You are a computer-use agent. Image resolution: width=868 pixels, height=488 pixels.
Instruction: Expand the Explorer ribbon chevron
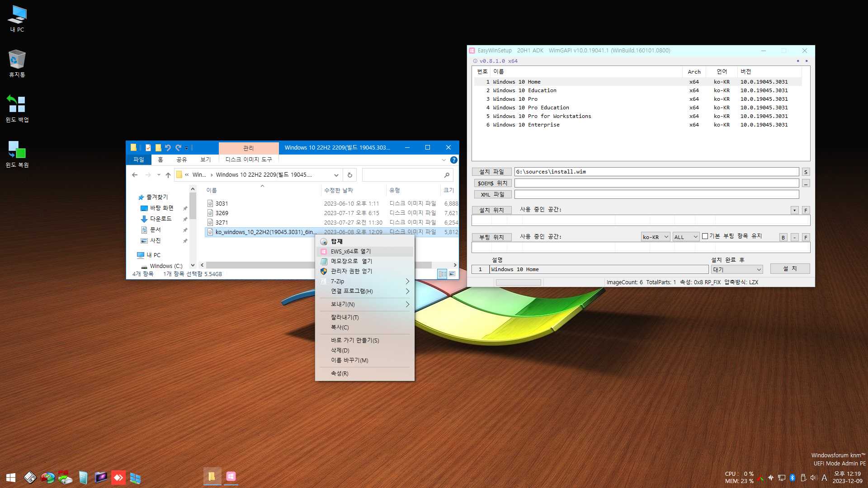pos(443,160)
